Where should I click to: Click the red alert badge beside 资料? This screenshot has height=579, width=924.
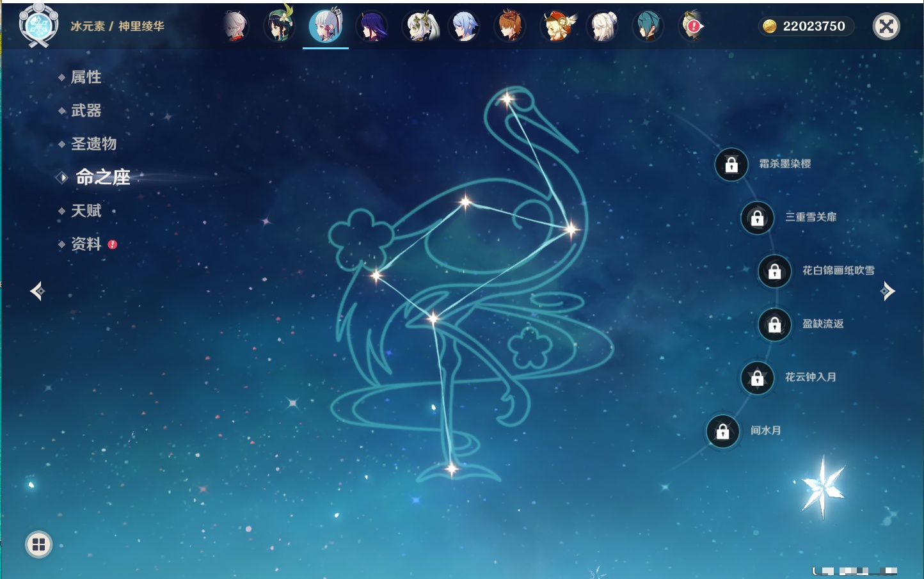(x=113, y=244)
